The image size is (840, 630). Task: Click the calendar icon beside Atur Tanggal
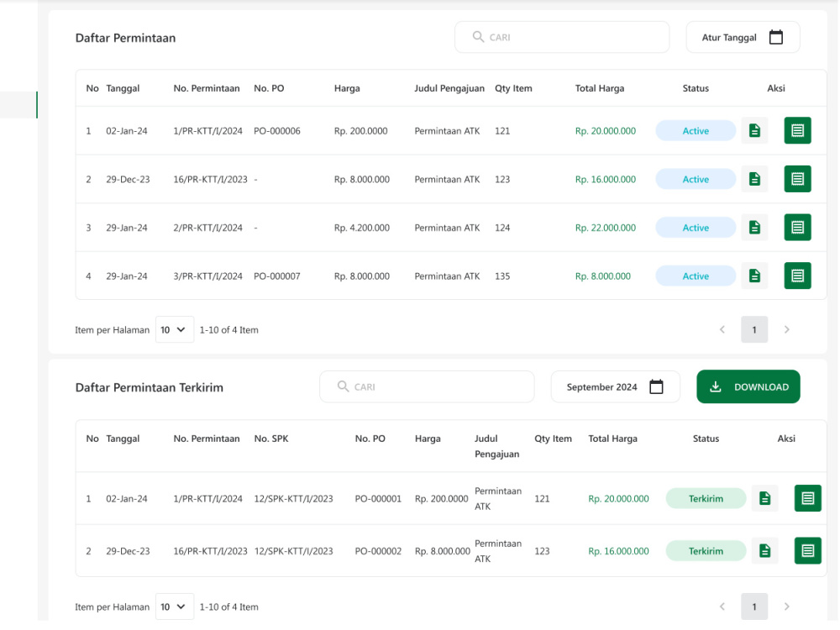(x=775, y=37)
